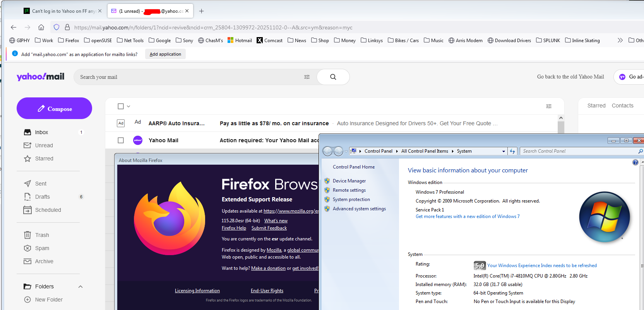
Task: Click Control Panel help question icon
Action: pos(635,162)
